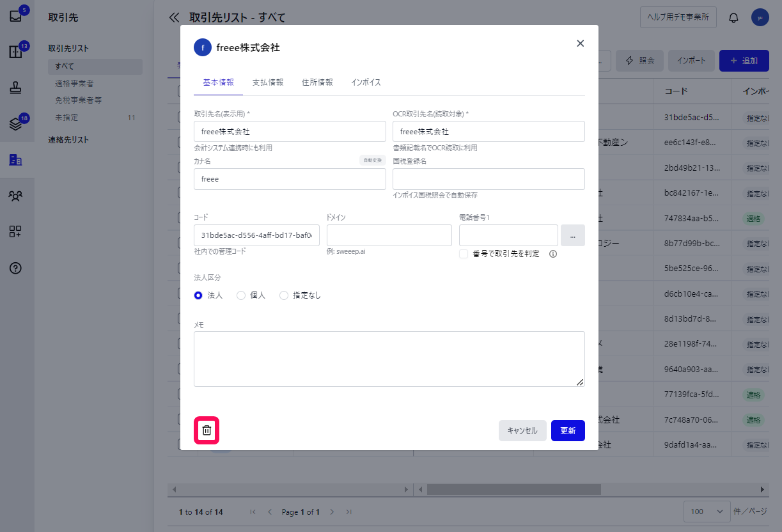Click the メモ text area

(389, 359)
